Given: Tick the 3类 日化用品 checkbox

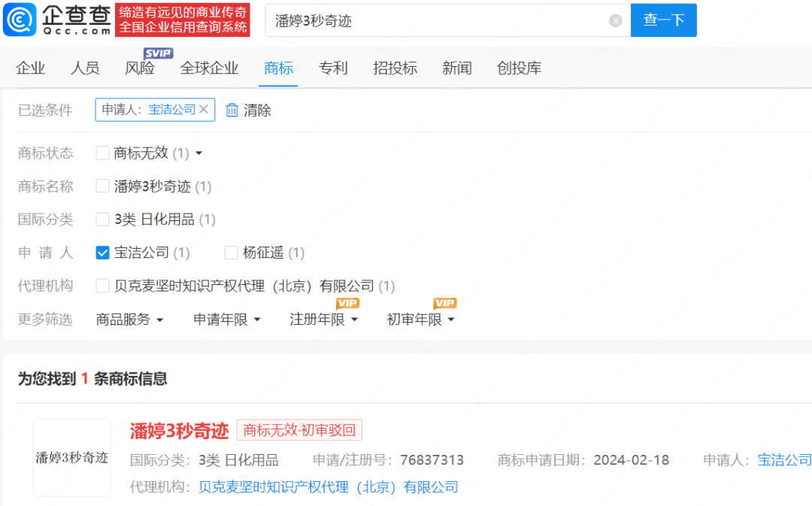Looking at the screenshot, I should [102, 220].
